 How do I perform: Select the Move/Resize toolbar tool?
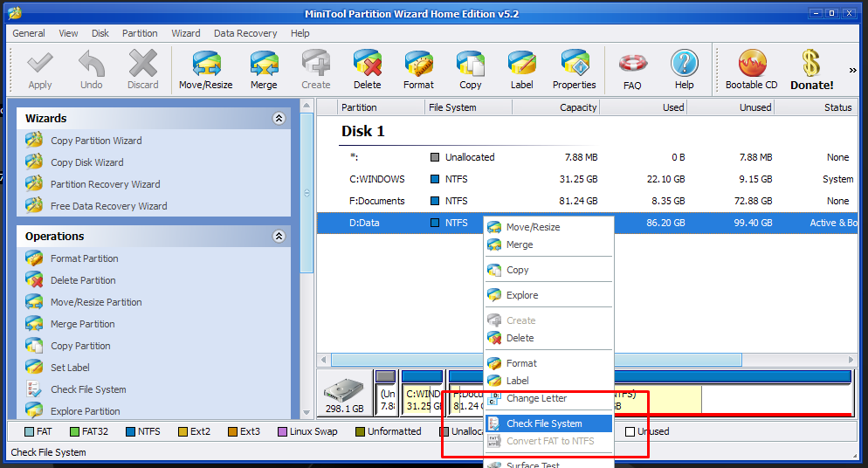(206, 70)
